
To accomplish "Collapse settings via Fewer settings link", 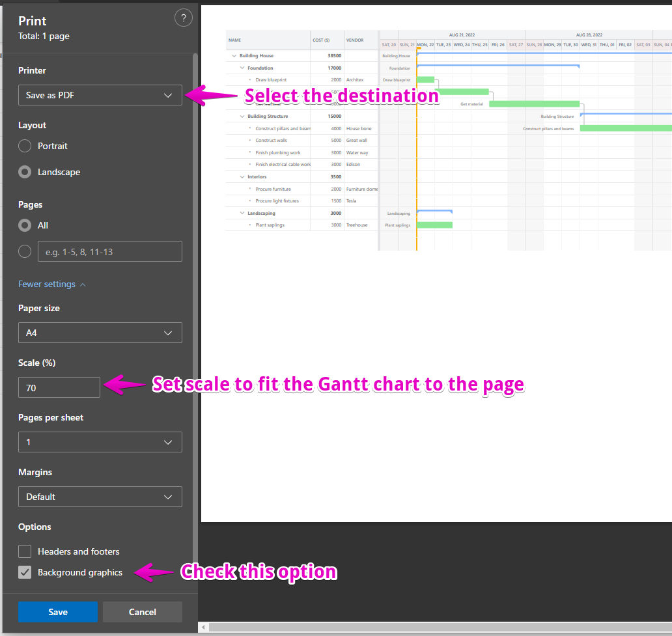I will click(51, 284).
